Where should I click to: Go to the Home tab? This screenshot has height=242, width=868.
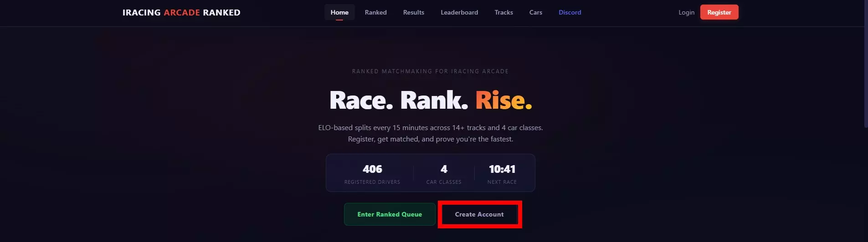[x=339, y=12]
